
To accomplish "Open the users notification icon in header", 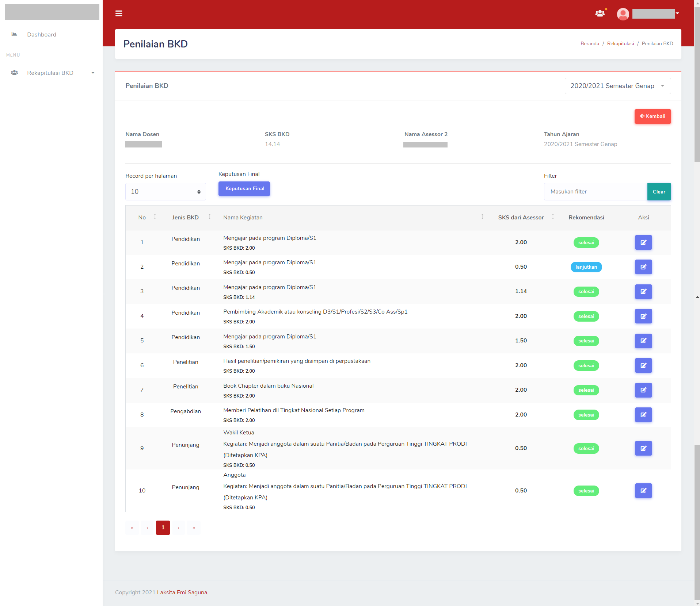I will pos(600,14).
